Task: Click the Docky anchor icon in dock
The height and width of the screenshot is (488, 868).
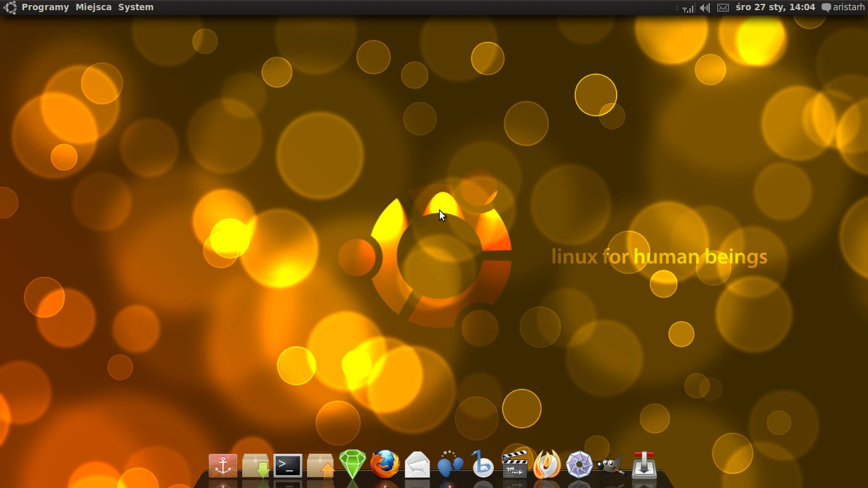Action: (x=223, y=465)
